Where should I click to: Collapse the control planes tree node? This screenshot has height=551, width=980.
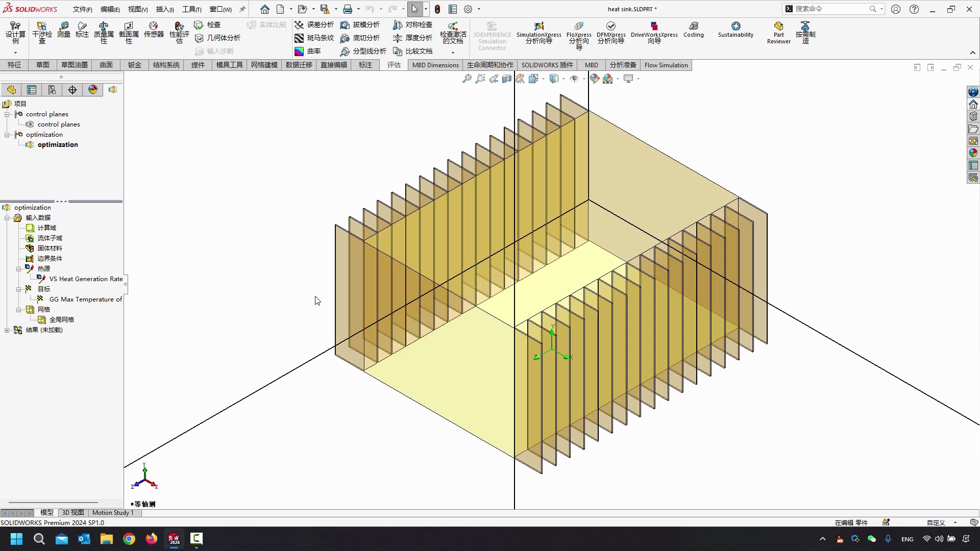pos(7,114)
